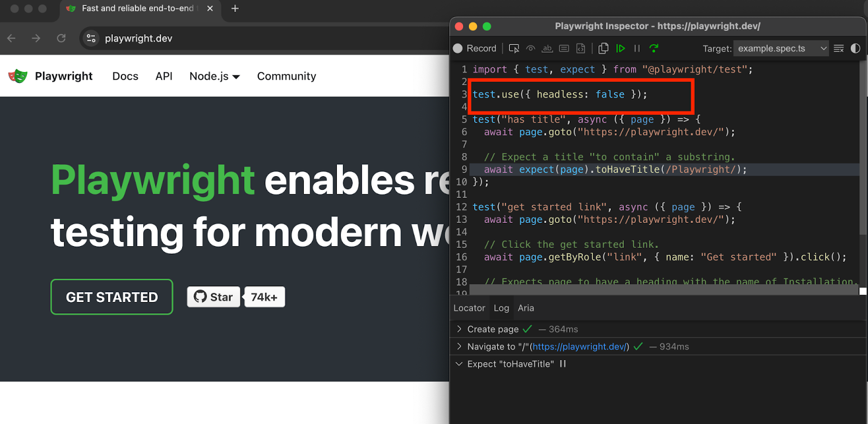Activate the Pick locator tool
The image size is (868, 424).
[514, 48]
